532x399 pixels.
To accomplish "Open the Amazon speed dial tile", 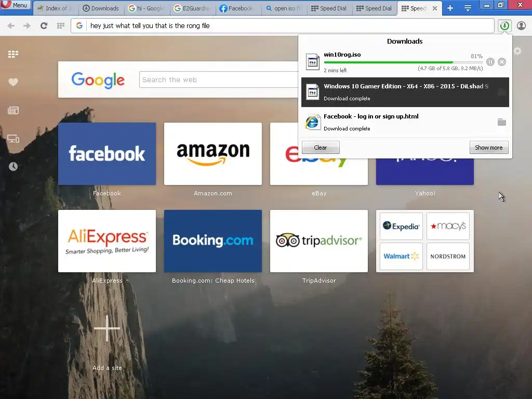I will (x=213, y=154).
